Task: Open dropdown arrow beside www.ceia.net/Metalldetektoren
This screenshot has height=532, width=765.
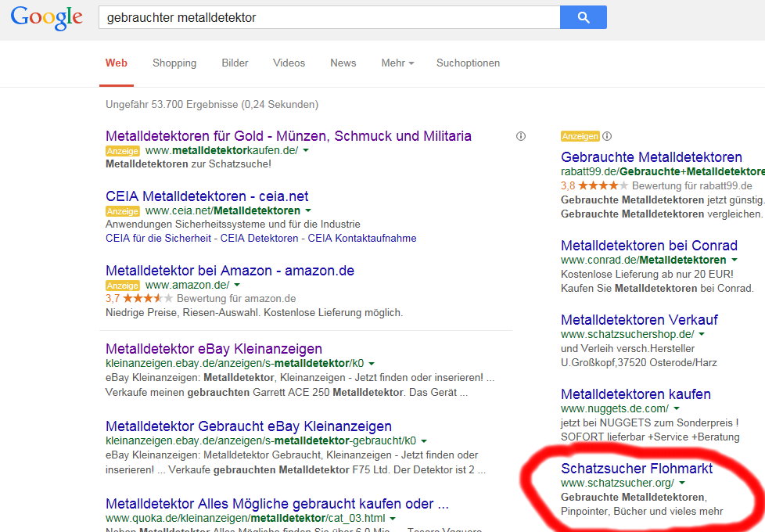Action: (x=308, y=210)
